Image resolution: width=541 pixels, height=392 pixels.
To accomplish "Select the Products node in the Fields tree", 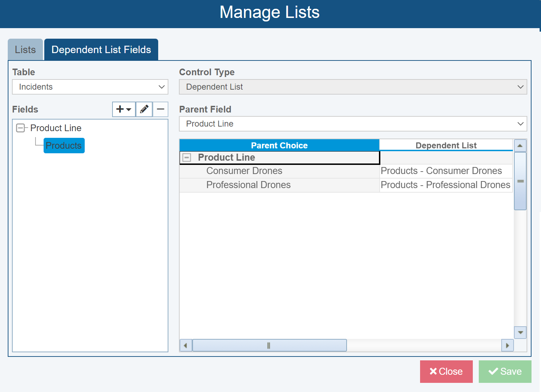I will [64, 145].
